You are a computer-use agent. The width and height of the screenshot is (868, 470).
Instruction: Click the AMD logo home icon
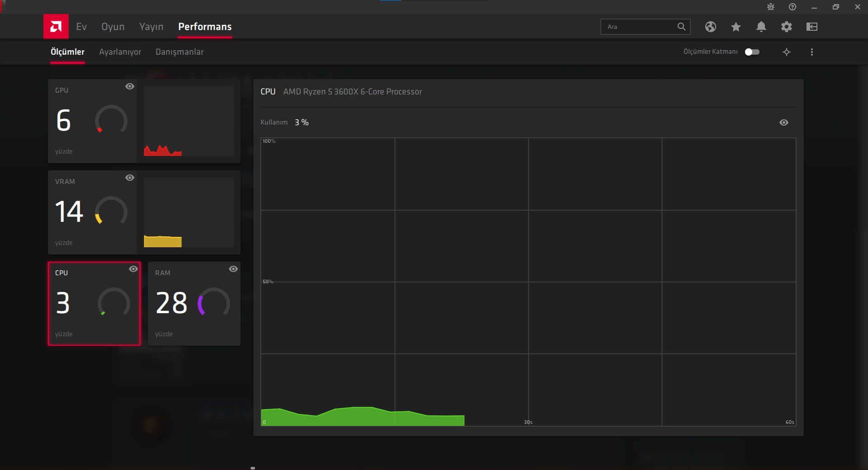(56, 27)
